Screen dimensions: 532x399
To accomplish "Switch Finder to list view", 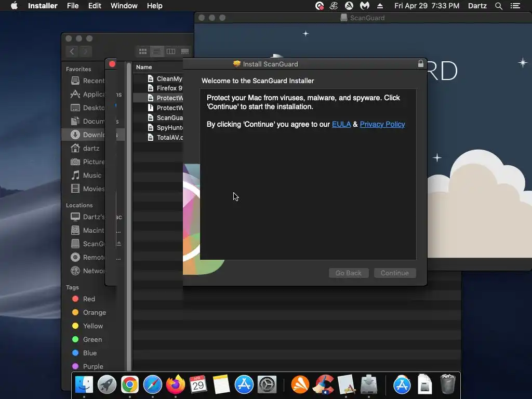I will click(156, 51).
